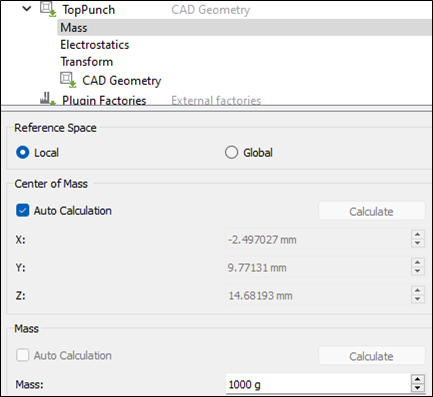Select the Mass tree row
This screenshot has height=397, width=433.
244,27
